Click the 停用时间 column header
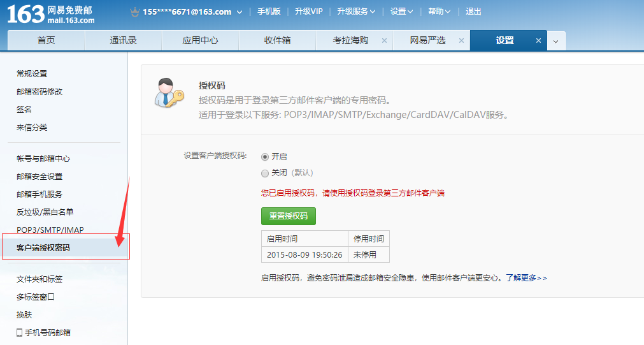Image resolution: width=644 pixels, height=345 pixels. [x=369, y=239]
